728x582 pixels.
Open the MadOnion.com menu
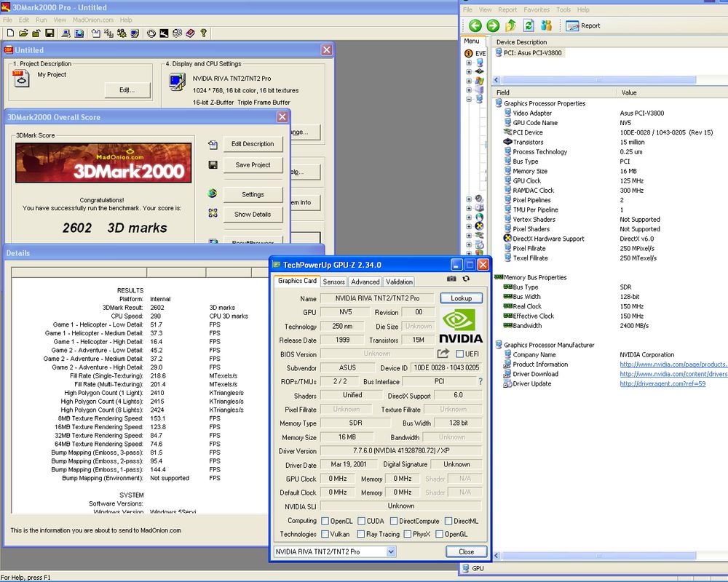[x=93, y=20]
